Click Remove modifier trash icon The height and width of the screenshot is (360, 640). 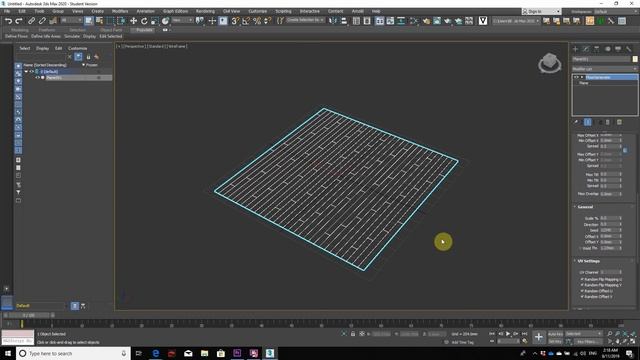[x=607, y=122]
